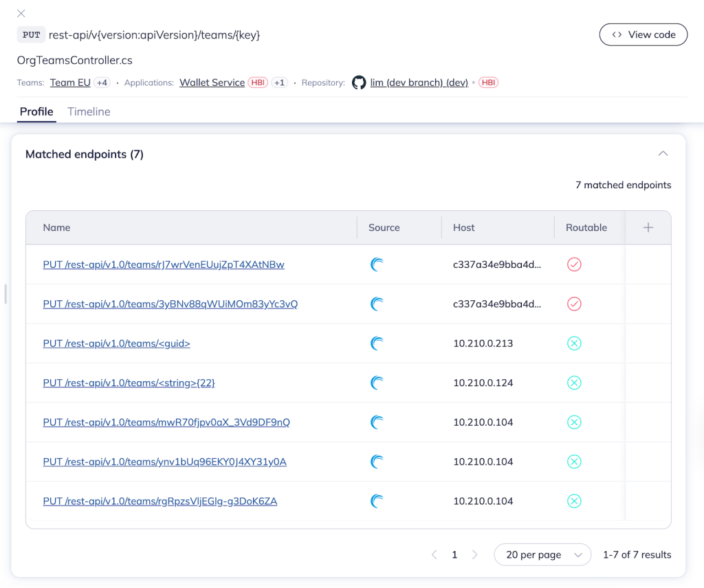Go to the next results page
Image resolution: width=704 pixels, height=588 pixels.
tap(474, 554)
